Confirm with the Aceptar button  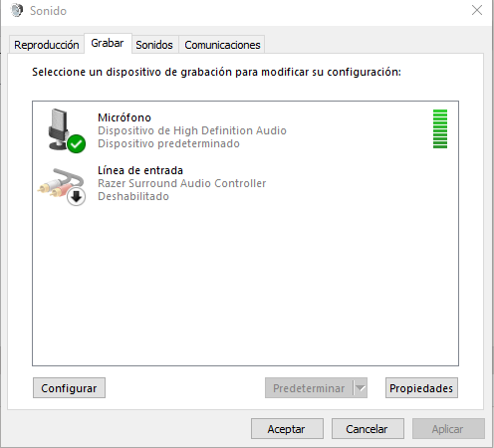(x=287, y=429)
